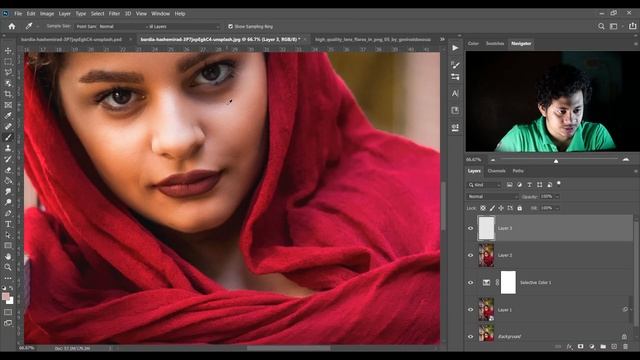Screen dimensions: 640x360
Task: Select the Frame tool
Action: click(x=8, y=105)
